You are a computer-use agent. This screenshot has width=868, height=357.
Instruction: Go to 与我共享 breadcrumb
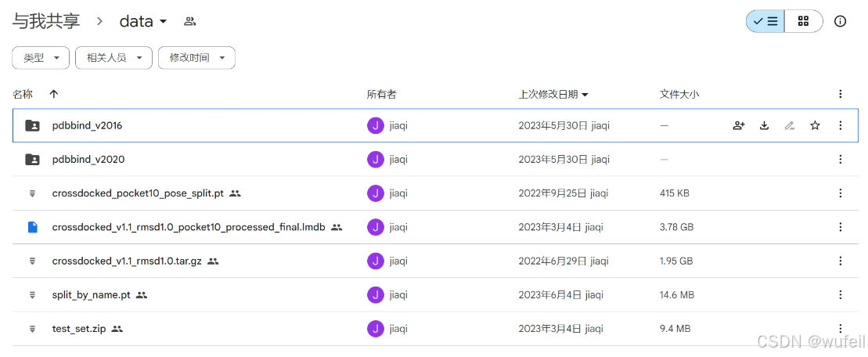(46, 21)
